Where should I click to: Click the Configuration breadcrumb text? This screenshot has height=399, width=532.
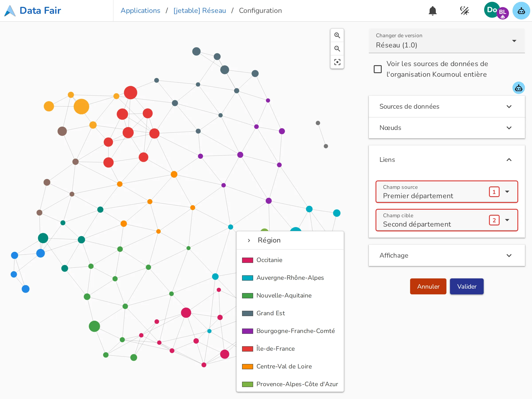point(260,11)
